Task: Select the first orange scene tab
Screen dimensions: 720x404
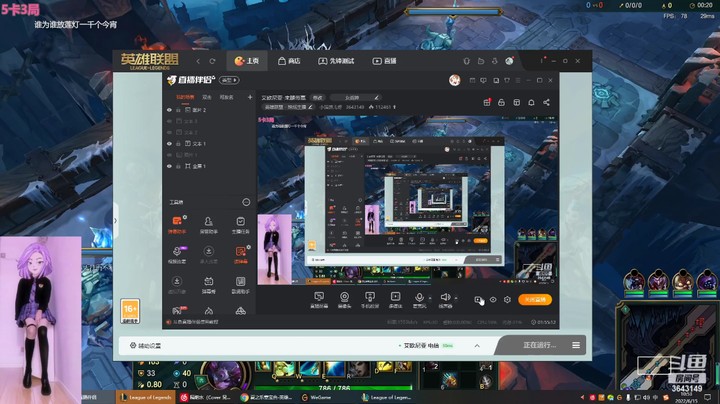Action: point(185,97)
